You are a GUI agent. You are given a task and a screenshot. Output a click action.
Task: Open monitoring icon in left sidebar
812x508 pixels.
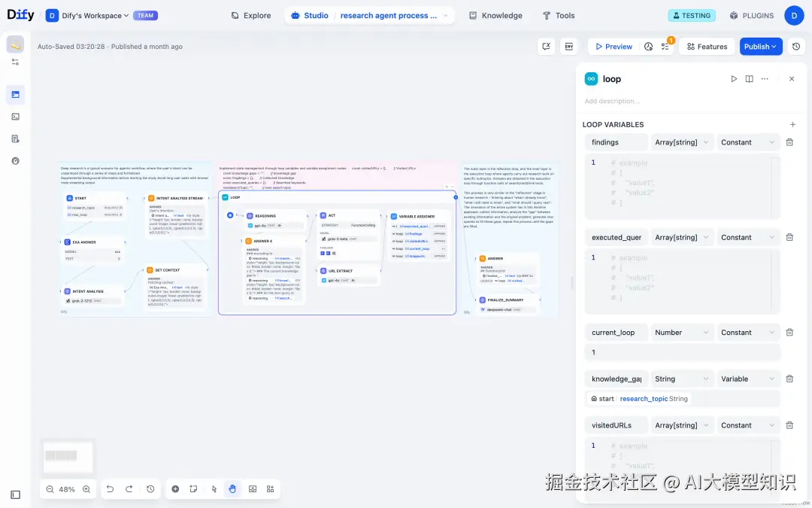16,161
